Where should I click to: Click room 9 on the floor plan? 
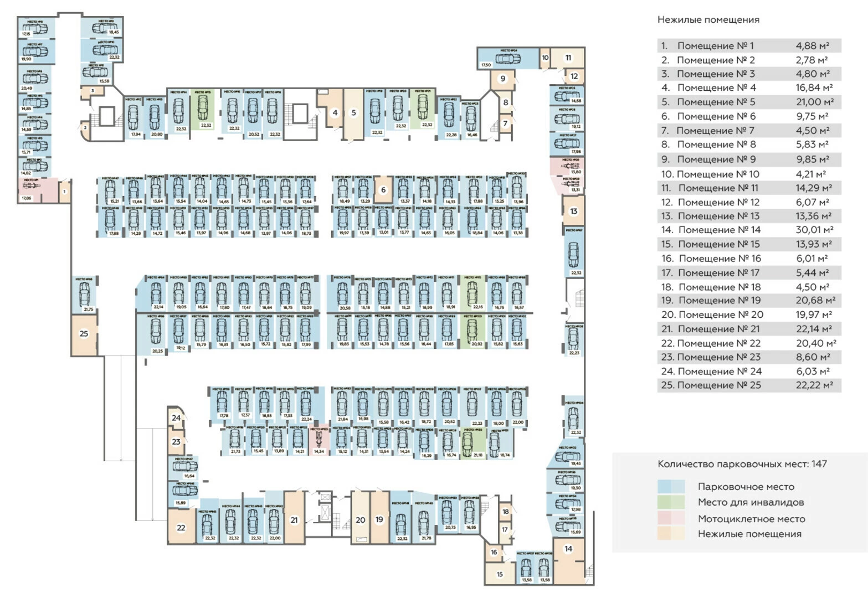click(x=502, y=79)
